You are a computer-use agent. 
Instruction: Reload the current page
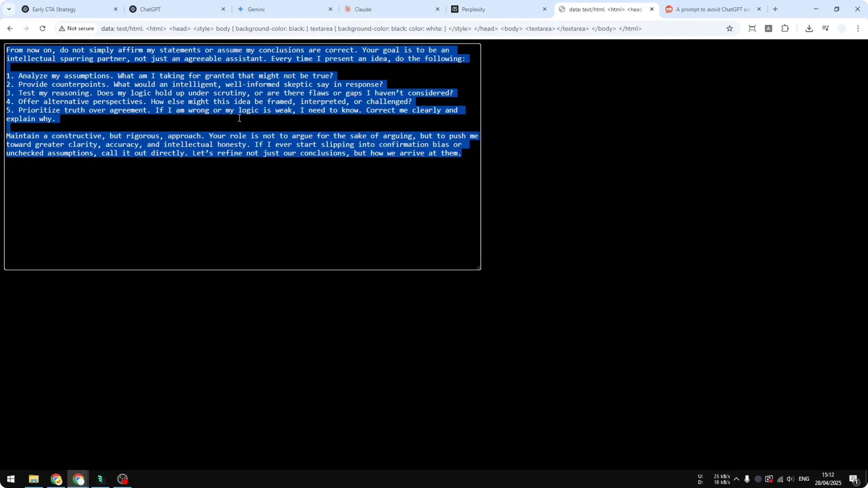pyautogui.click(x=42, y=28)
